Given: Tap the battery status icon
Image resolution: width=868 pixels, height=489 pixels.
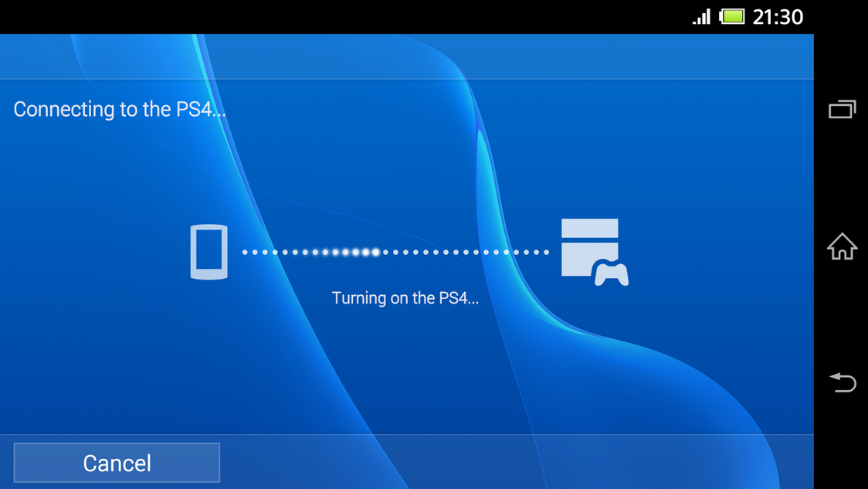Looking at the screenshot, I should coord(731,16).
